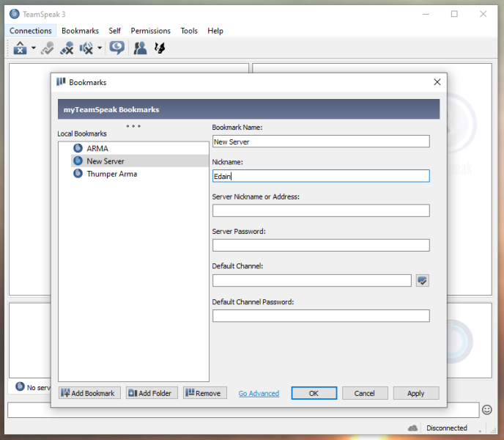
Task: Click the cloud sync status icon
Action: [x=413, y=428]
